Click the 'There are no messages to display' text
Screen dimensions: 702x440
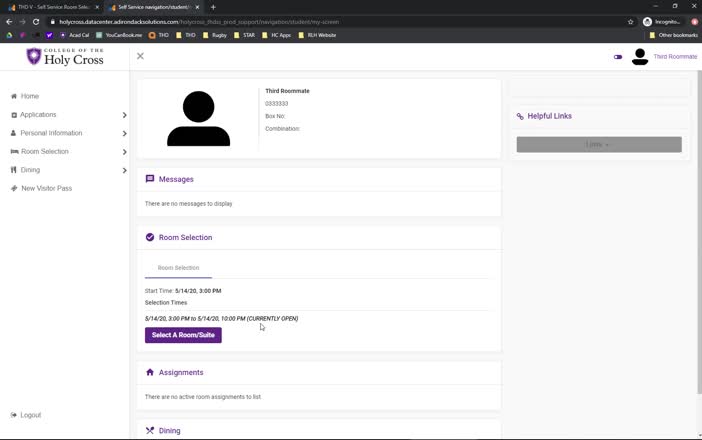pos(188,204)
